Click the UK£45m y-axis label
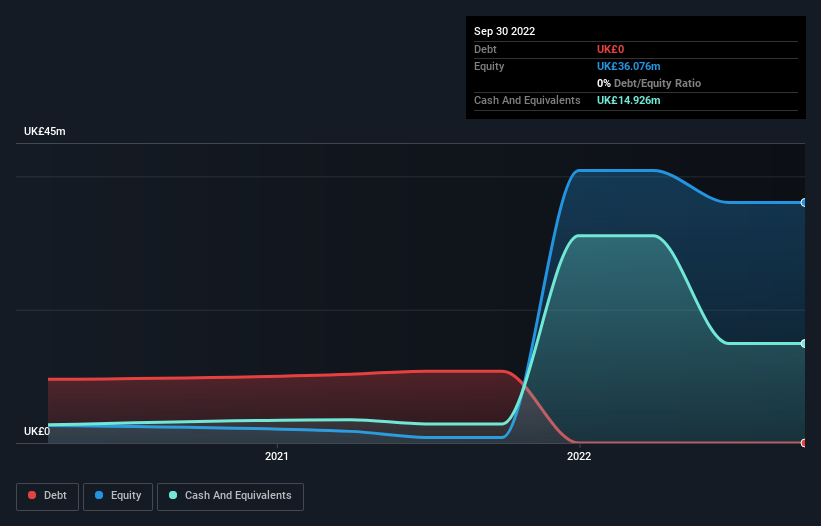 pos(45,131)
